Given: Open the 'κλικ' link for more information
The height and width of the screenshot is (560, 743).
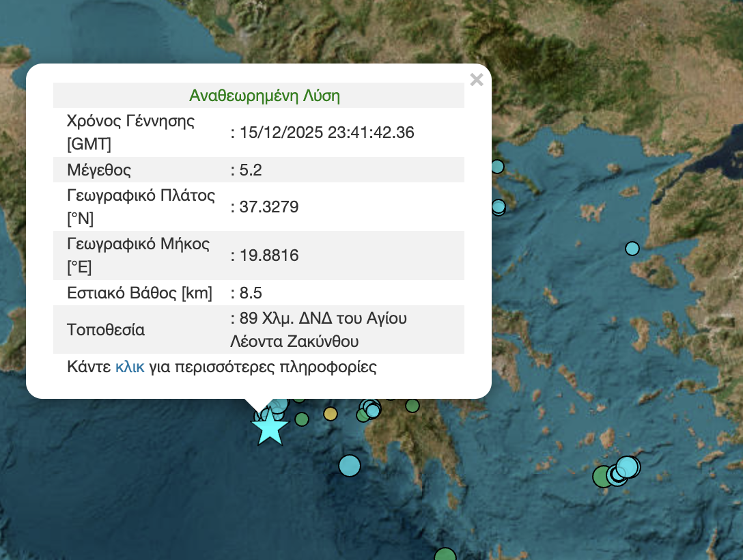Looking at the screenshot, I should pyautogui.click(x=130, y=367).
